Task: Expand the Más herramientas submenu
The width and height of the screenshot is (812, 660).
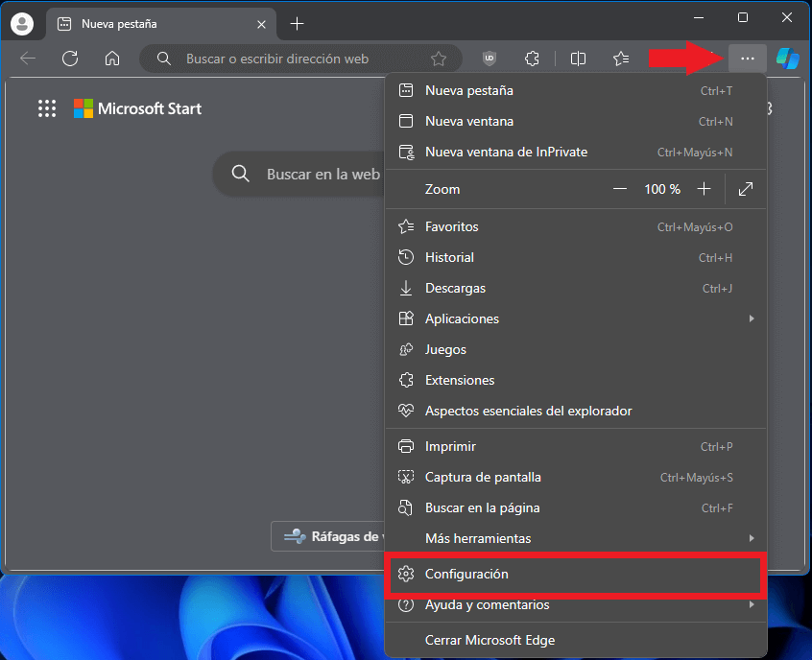Action: (576, 538)
